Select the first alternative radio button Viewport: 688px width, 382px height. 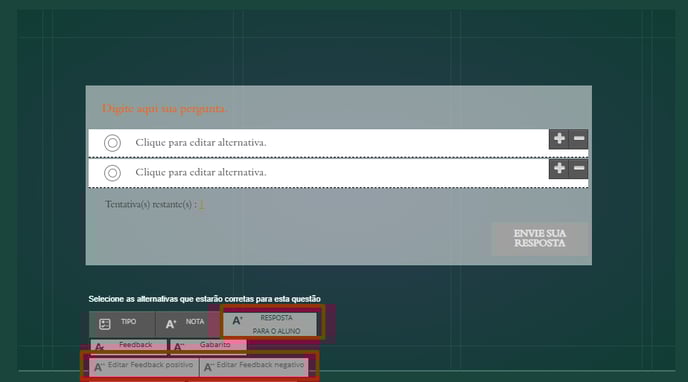112,143
